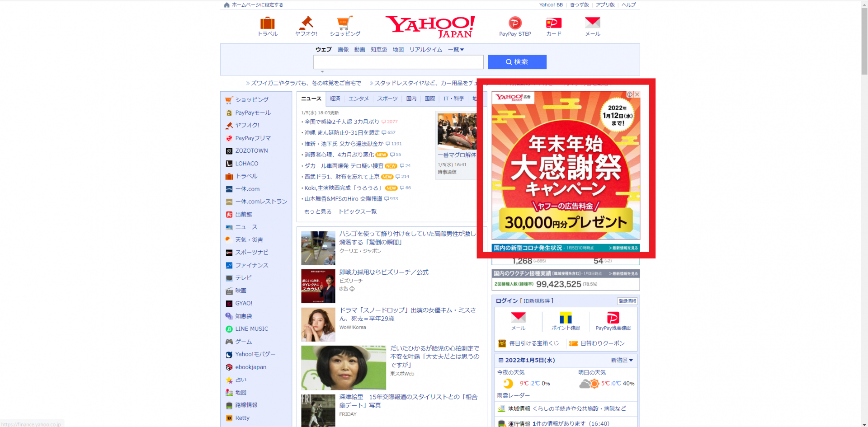Screen dimensions: 868x427
Task: Open the トピックス一覧 link
Action: [358, 212]
